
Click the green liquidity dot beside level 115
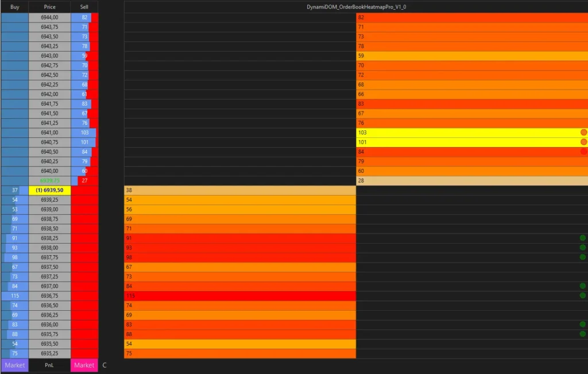pyautogui.click(x=583, y=295)
